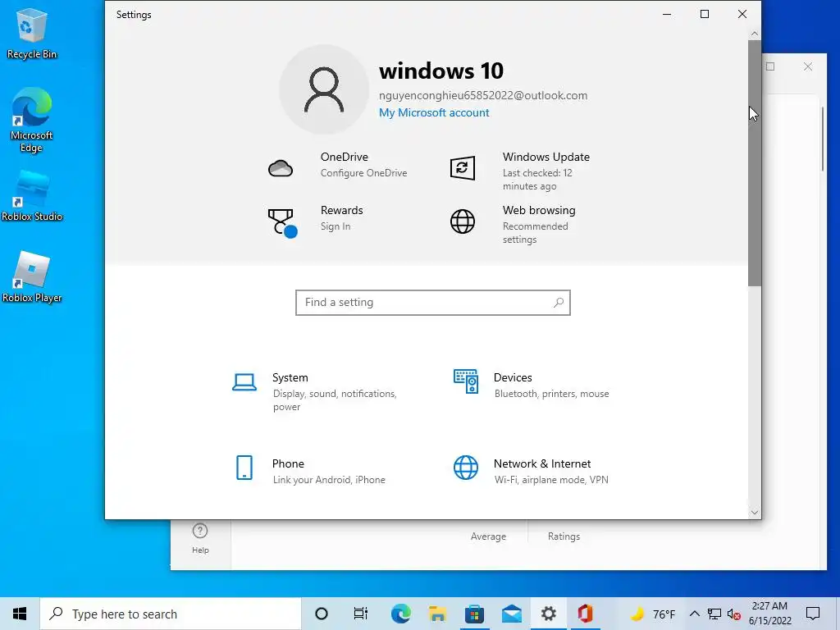Open Task View on taskbar
Viewport: 840px width, 630px height.
(x=361, y=614)
